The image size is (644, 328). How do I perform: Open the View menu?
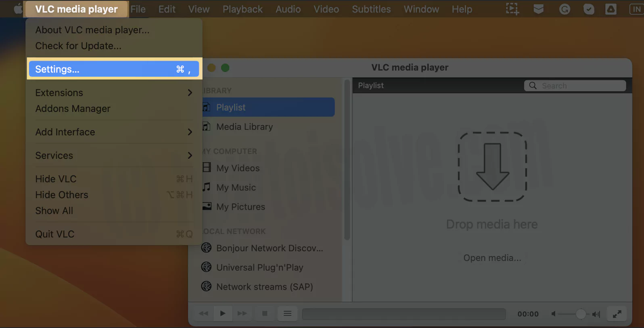(x=199, y=9)
